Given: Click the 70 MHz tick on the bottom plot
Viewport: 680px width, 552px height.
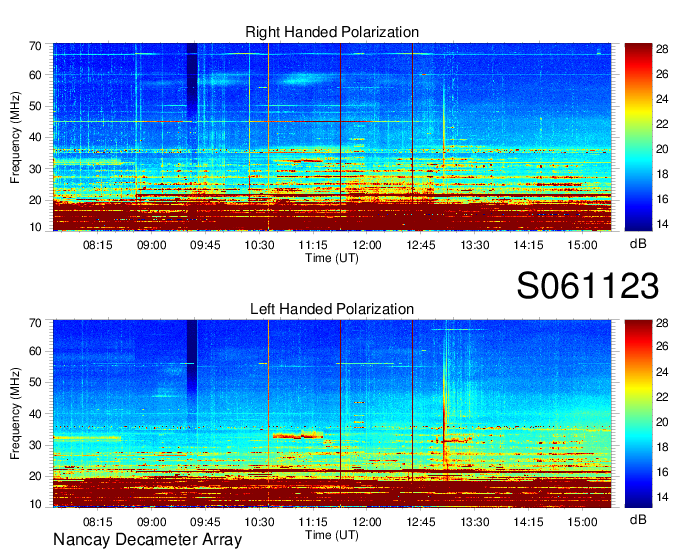Looking at the screenshot, I should pos(35,323).
